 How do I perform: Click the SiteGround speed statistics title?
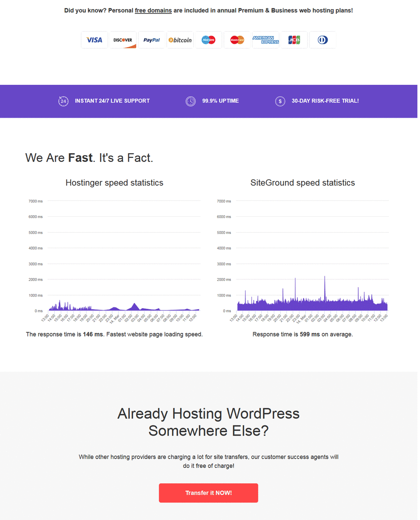(302, 183)
